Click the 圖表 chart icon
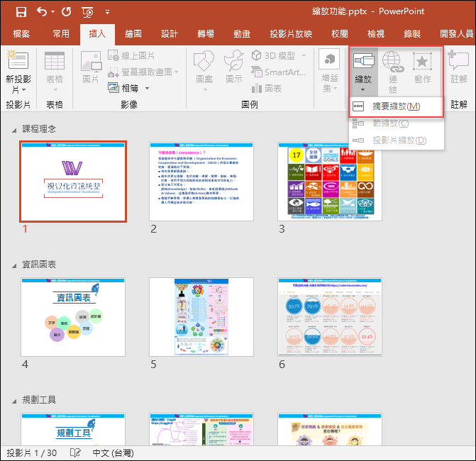Screen dimensions: 476x461 (257, 89)
